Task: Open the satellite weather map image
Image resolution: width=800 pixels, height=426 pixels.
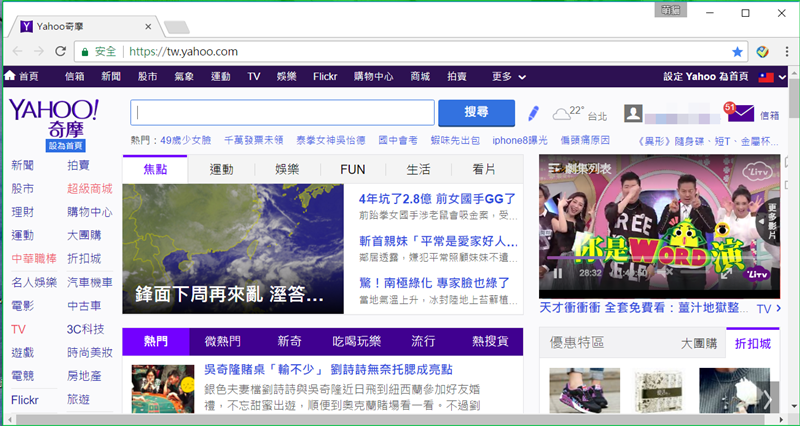Action: tap(233, 248)
